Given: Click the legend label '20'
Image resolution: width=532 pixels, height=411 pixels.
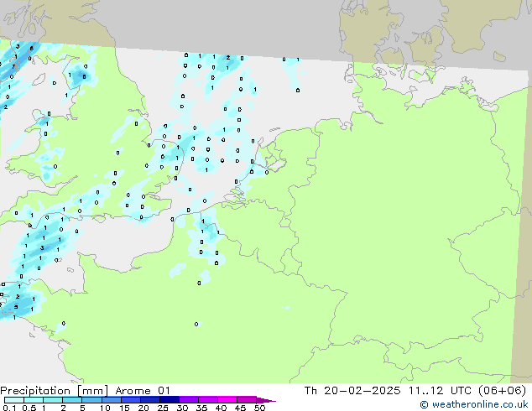Looking at the screenshot, I should point(143,408).
